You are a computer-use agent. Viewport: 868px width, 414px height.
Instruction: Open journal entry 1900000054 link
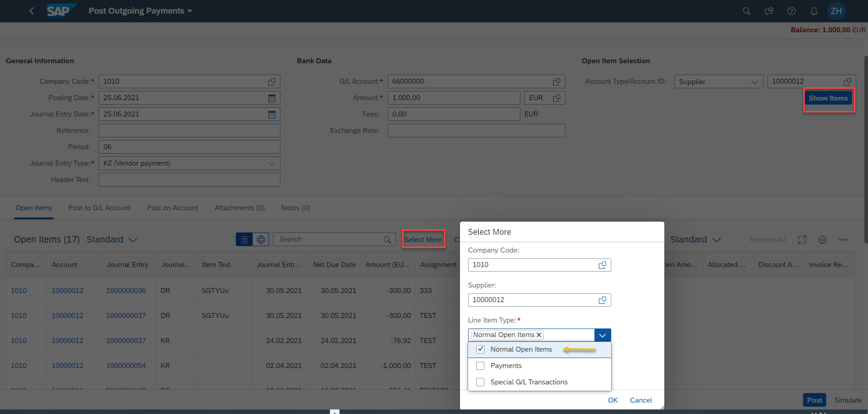pyautogui.click(x=126, y=366)
